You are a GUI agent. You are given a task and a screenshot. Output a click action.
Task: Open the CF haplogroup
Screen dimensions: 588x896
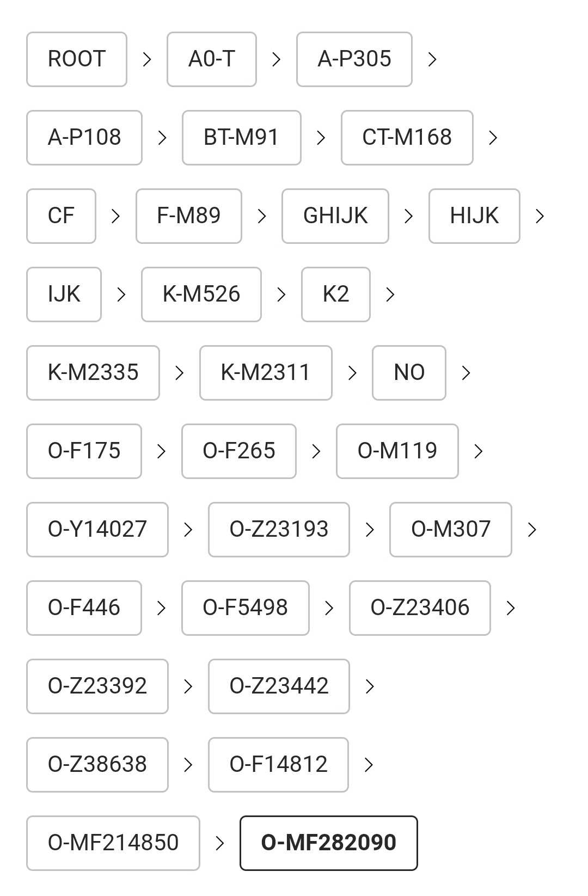62,216
